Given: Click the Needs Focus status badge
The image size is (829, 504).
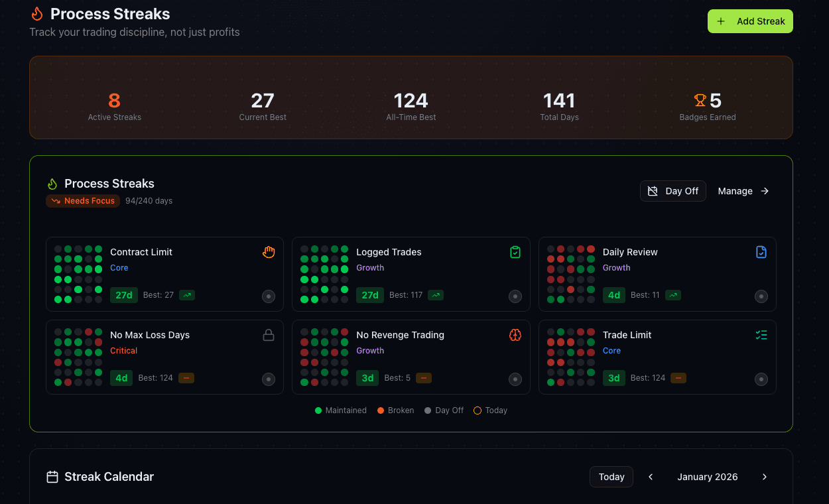Looking at the screenshot, I should pyautogui.click(x=82, y=200).
